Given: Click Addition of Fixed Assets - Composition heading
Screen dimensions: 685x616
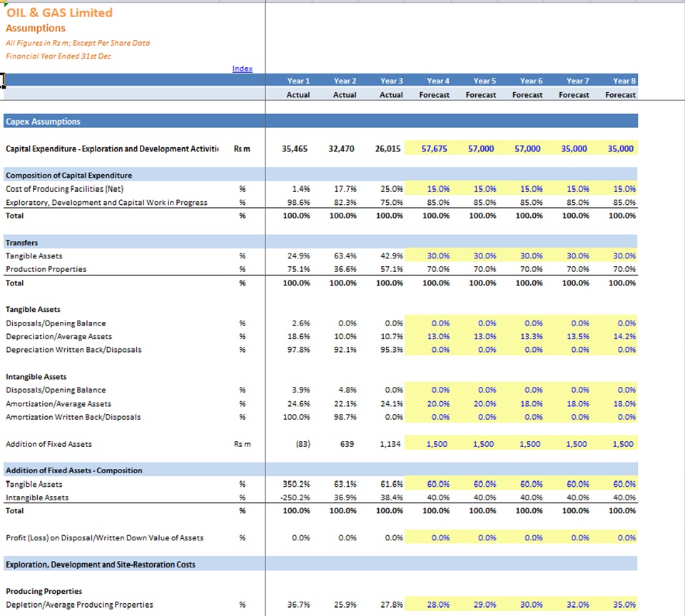Looking at the screenshot, I should pos(73,470).
